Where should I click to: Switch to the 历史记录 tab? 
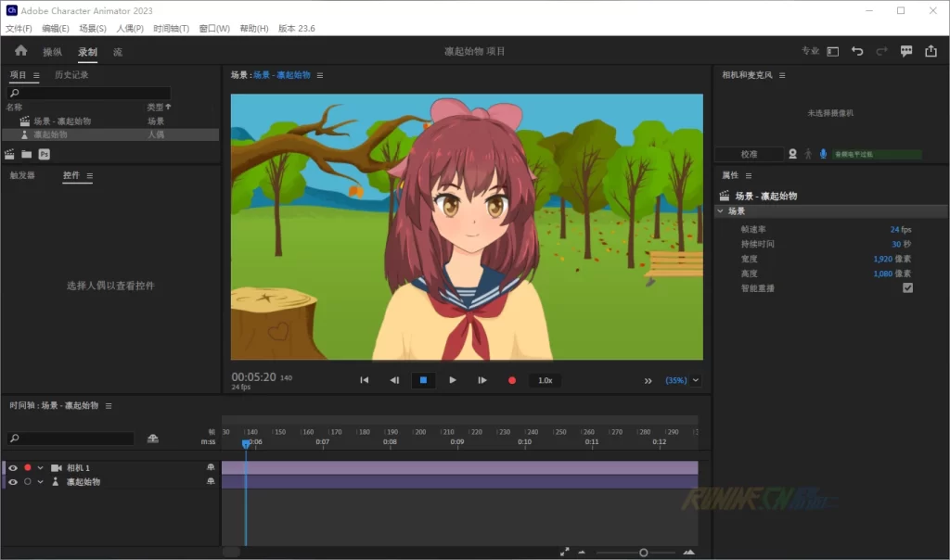[71, 75]
